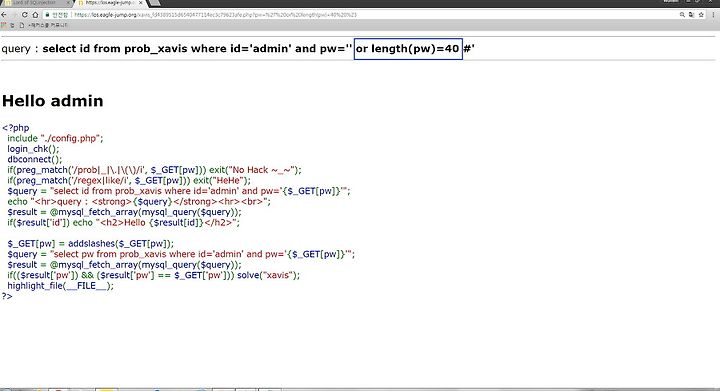This screenshot has height=391, width=720.
Task: Open the home page via house icon
Action: pos(35,15)
